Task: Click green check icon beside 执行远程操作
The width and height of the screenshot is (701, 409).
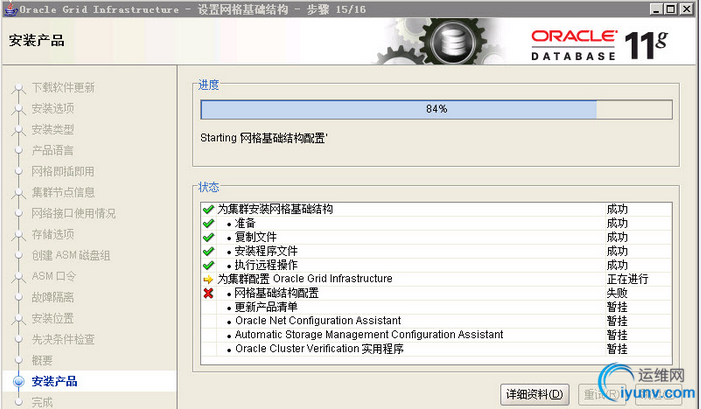Action: [208, 265]
